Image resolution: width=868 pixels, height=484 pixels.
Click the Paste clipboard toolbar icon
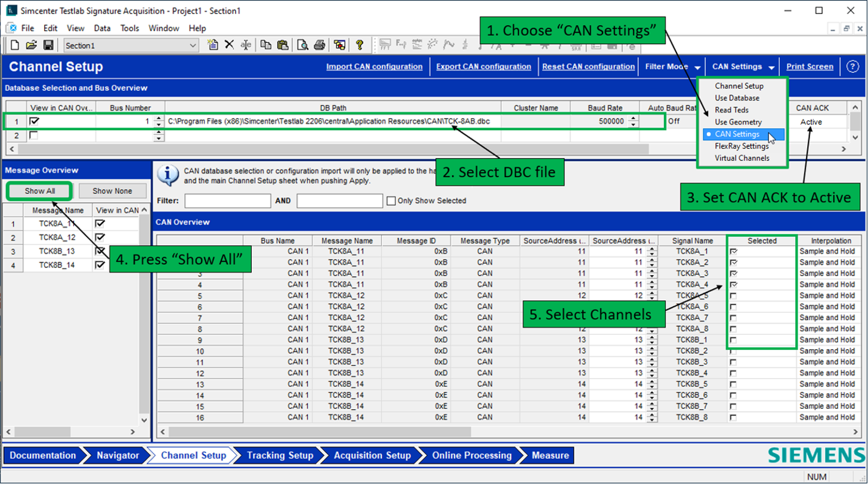(x=283, y=45)
